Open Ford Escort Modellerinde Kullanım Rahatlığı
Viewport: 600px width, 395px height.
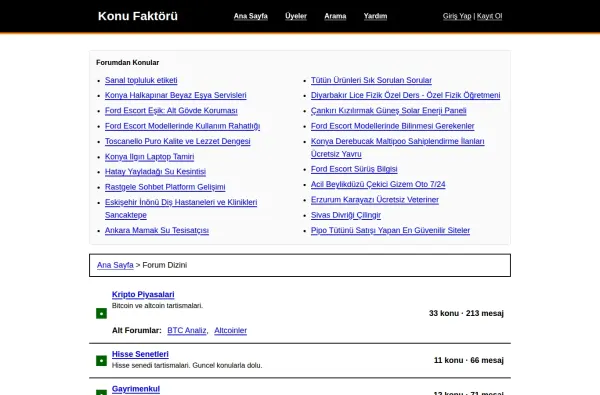(183, 126)
